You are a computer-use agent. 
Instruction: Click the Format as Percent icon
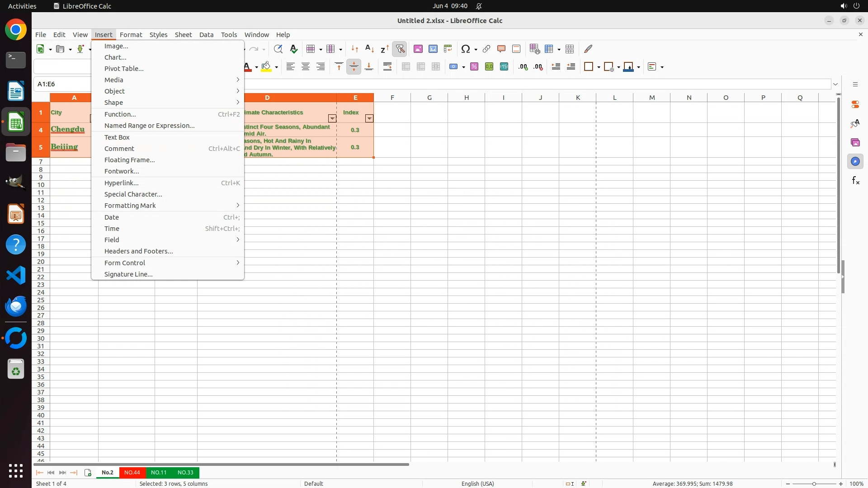pyautogui.click(x=474, y=67)
